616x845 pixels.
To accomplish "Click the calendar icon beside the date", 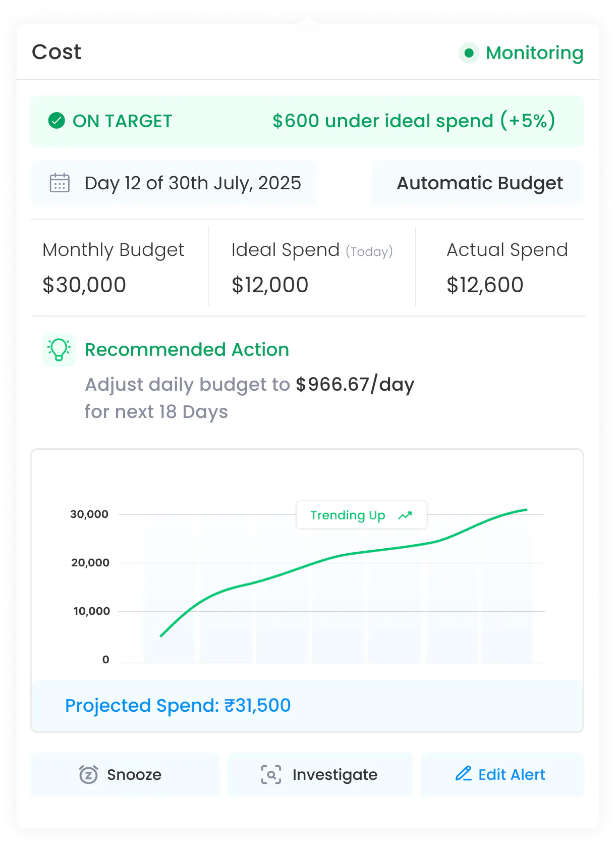I will (x=60, y=183).
